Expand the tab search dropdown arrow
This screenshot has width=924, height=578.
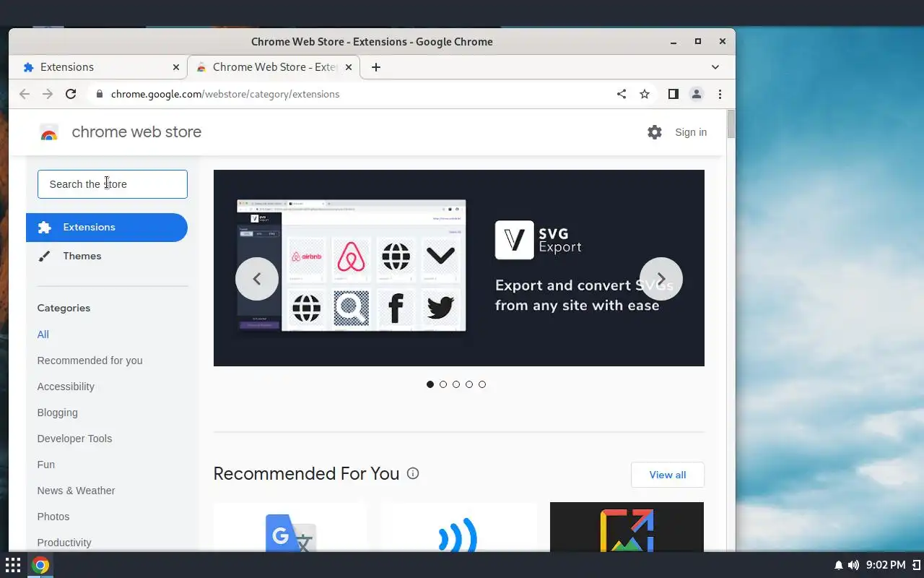click(x=715, y=67)
